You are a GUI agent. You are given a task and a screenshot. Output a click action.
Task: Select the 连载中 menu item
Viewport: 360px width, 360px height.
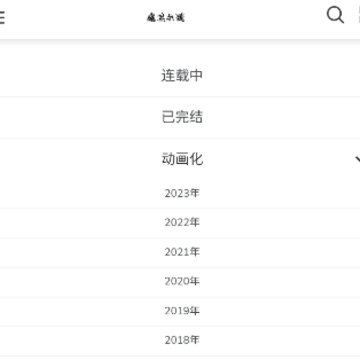182,75
